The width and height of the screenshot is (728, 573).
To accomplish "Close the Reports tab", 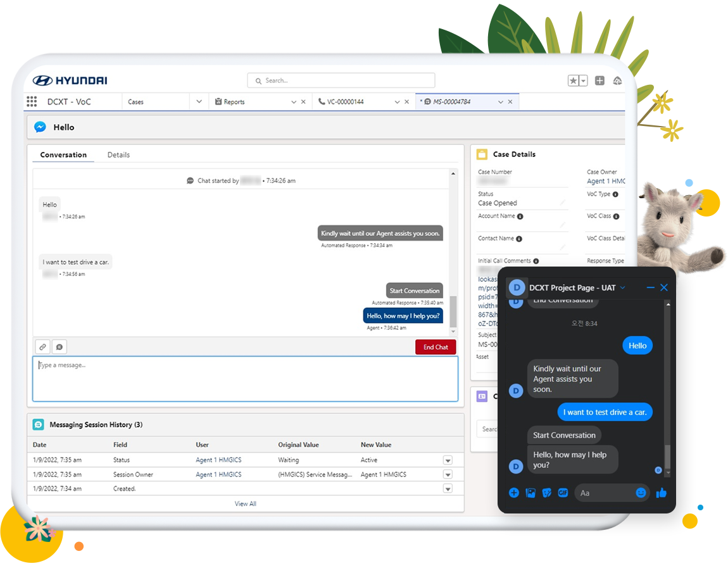I will (x=304, y=102).
